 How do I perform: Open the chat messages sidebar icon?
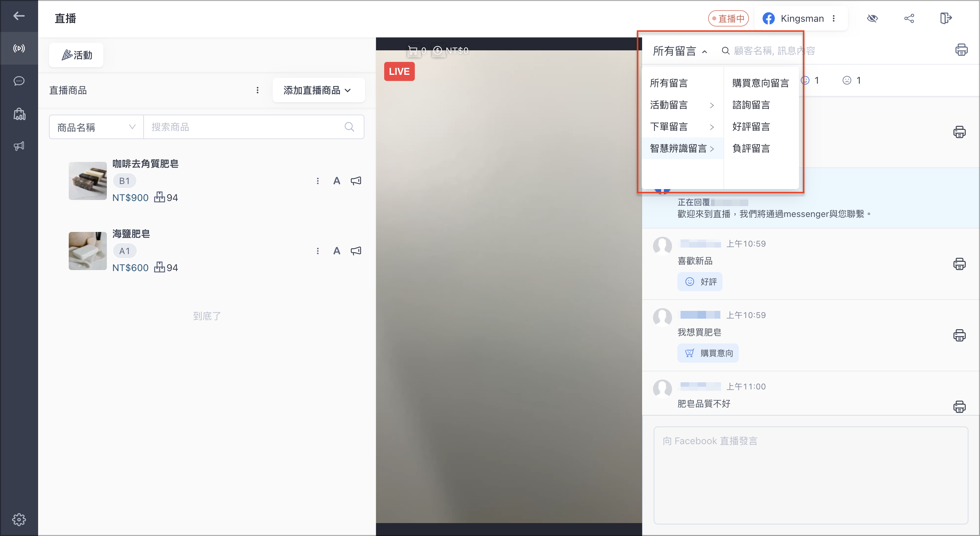pos(19,81)
